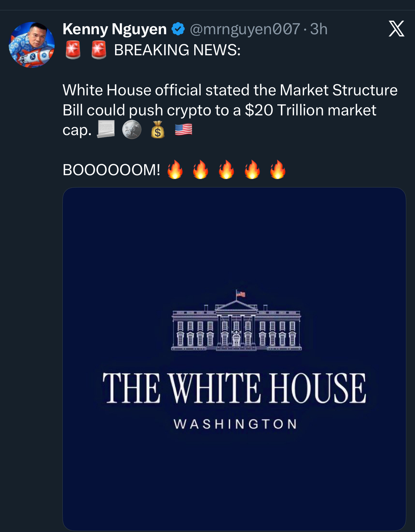Click the WASHINGTON caption in the image
The width and height of the screenshot is (415, 532).
coord(235,424)
